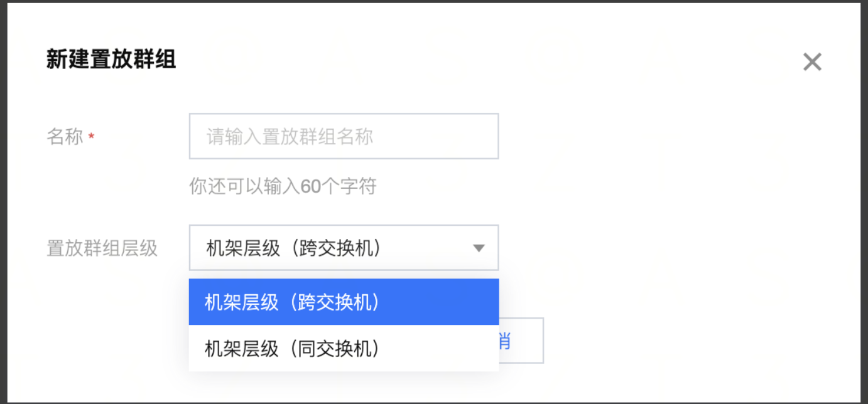868x404 pixels.
Task: Focus the 请输入置放群组名称 input field
Action: click(x=344, y=136)
